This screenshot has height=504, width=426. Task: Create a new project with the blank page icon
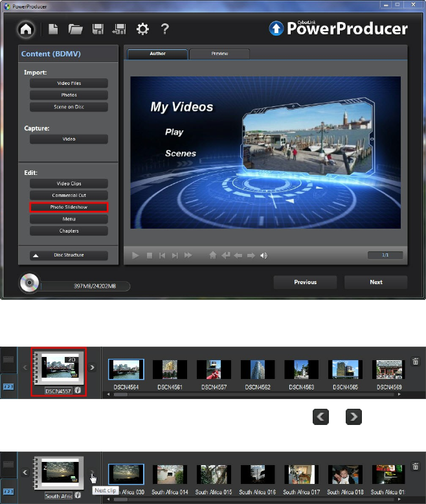(x=54, y=29)
